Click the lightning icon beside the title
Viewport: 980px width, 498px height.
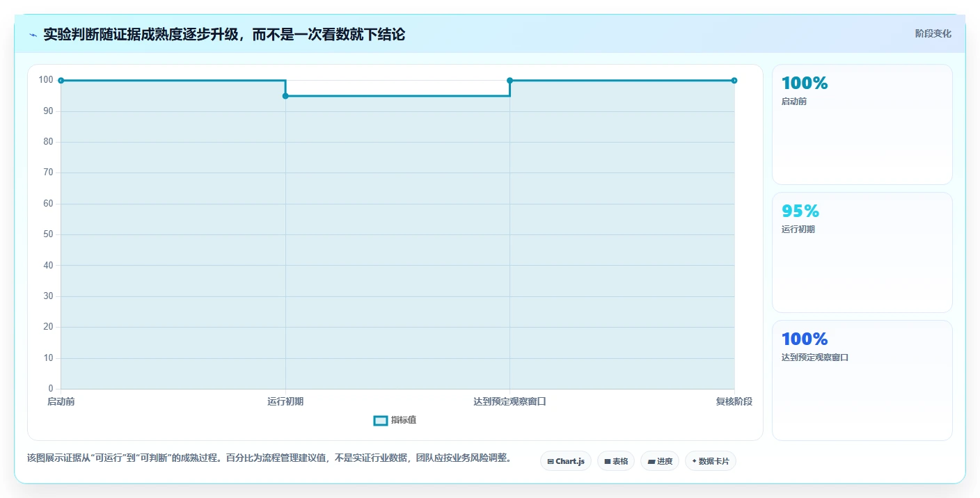click(x=33, y=35)
